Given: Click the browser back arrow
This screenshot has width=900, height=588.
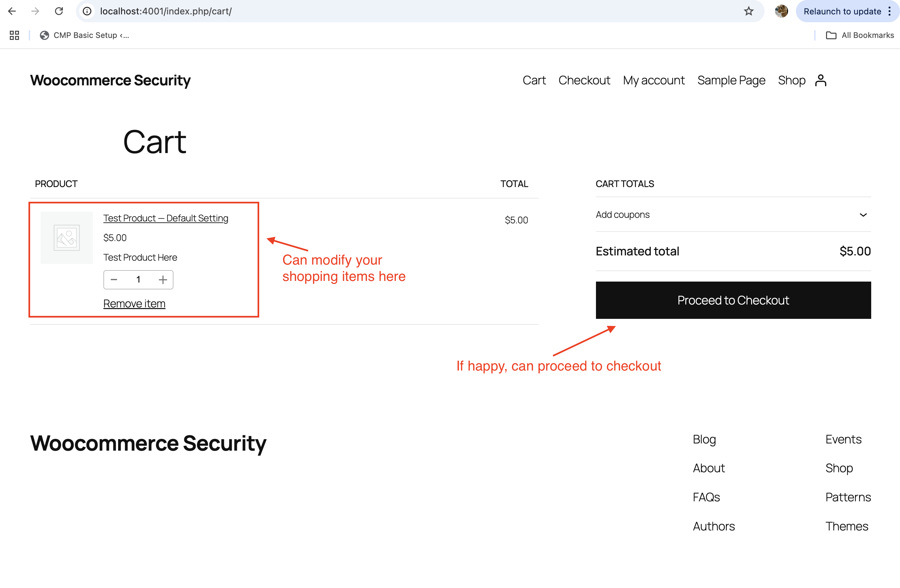Looking at the screenshot, I should pos(12,11).
